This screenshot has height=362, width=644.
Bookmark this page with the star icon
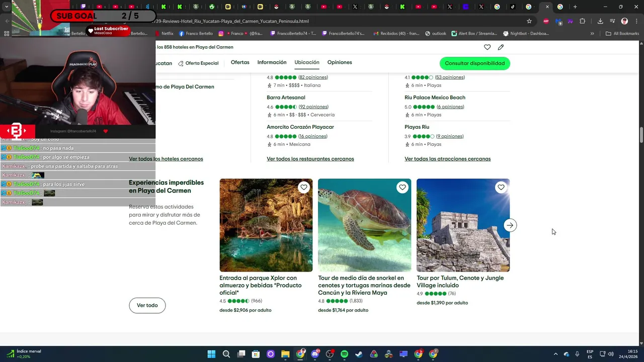pyautogui.click(x=529, y=21)
